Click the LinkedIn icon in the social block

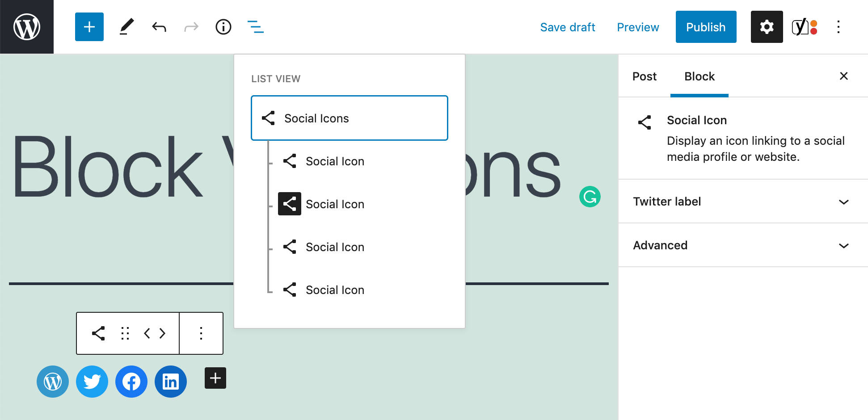(x=170, y=381)
